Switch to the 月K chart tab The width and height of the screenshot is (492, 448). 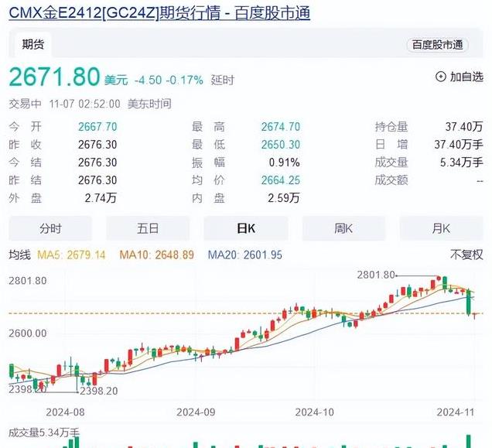coord(441,228)
